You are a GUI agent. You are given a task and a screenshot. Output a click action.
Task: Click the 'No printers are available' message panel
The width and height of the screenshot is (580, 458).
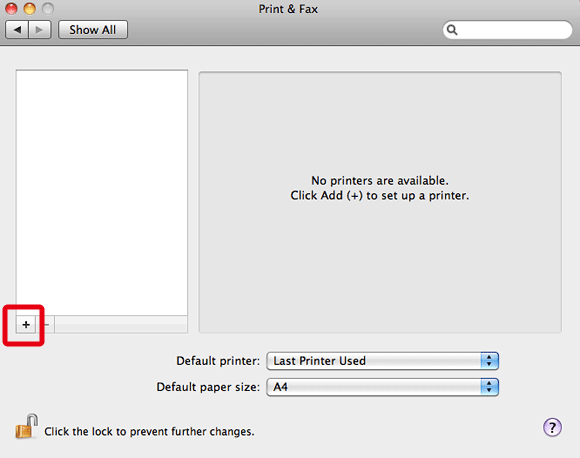(x=380, y=202)
